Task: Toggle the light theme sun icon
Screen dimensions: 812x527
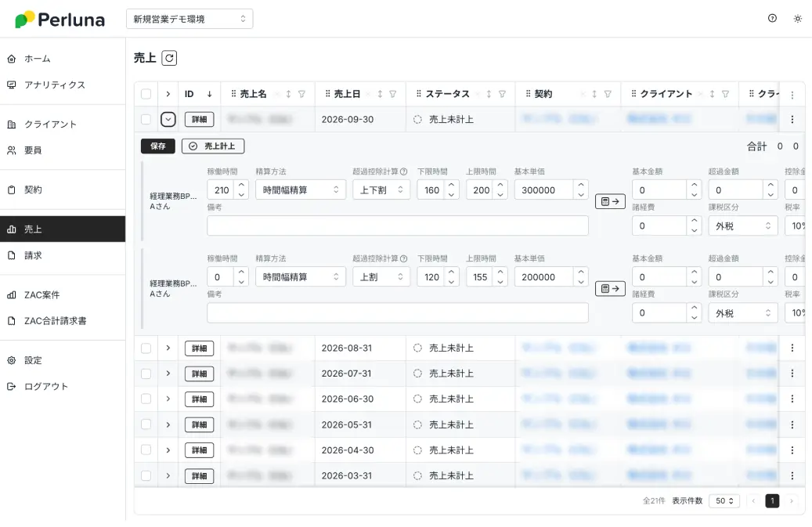Action: click(797, 18)
